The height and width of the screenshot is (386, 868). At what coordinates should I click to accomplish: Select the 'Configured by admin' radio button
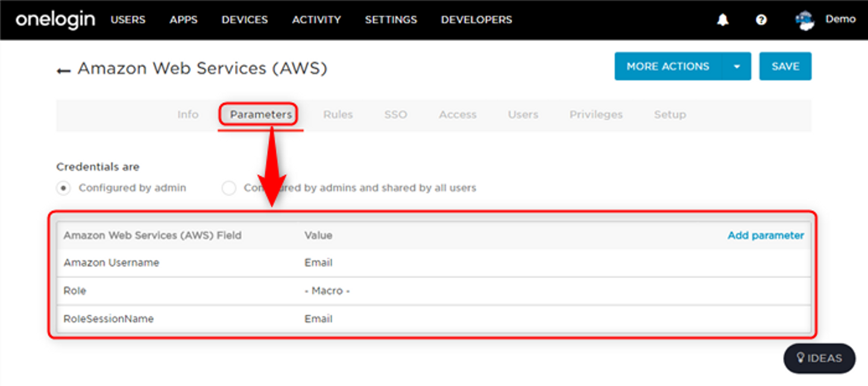(x=63, y=188)
